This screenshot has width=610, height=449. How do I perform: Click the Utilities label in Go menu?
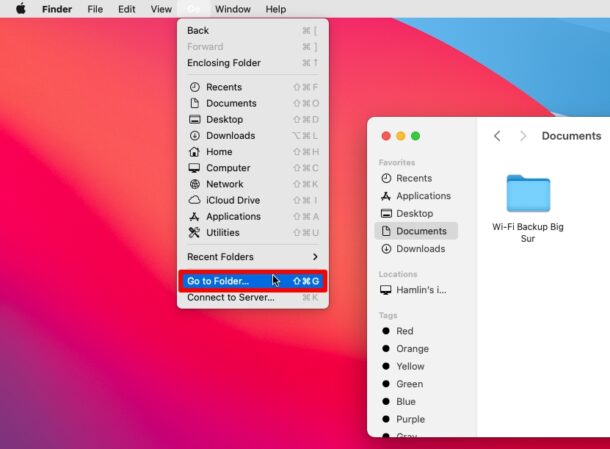pos(223,233)
